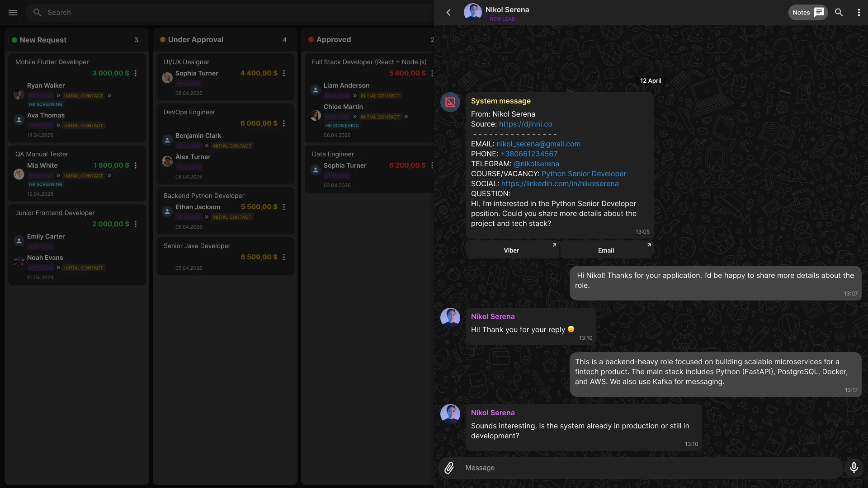Screen dimensions: 868x488
Task: Open the hamburger main menu
Action: coord(13,13)
